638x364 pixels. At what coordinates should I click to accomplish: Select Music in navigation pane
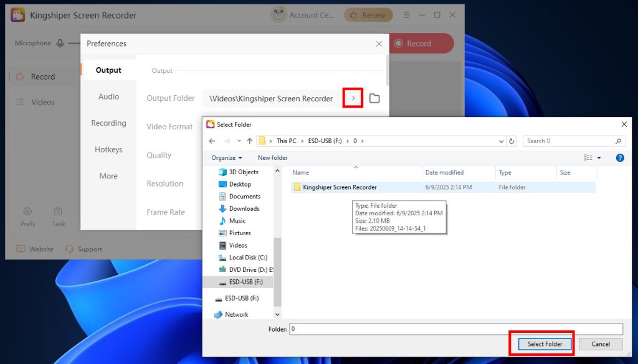237,221
